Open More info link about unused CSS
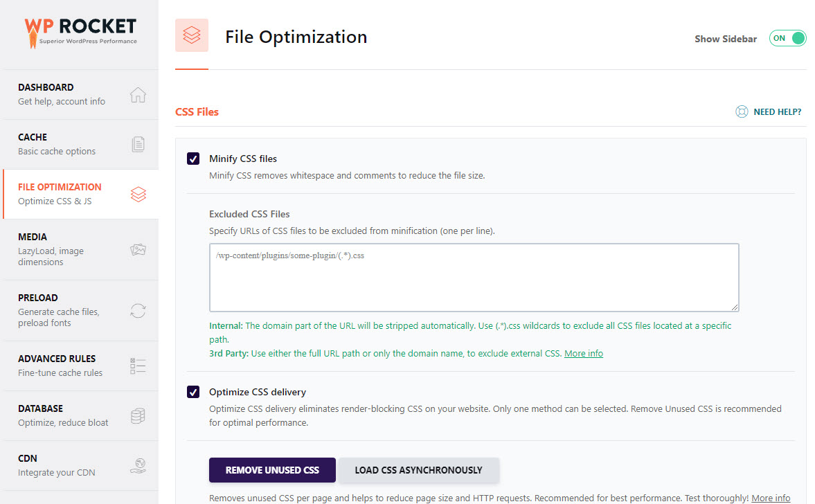This screenshot has height=504, width=815. tap(771, 498)
